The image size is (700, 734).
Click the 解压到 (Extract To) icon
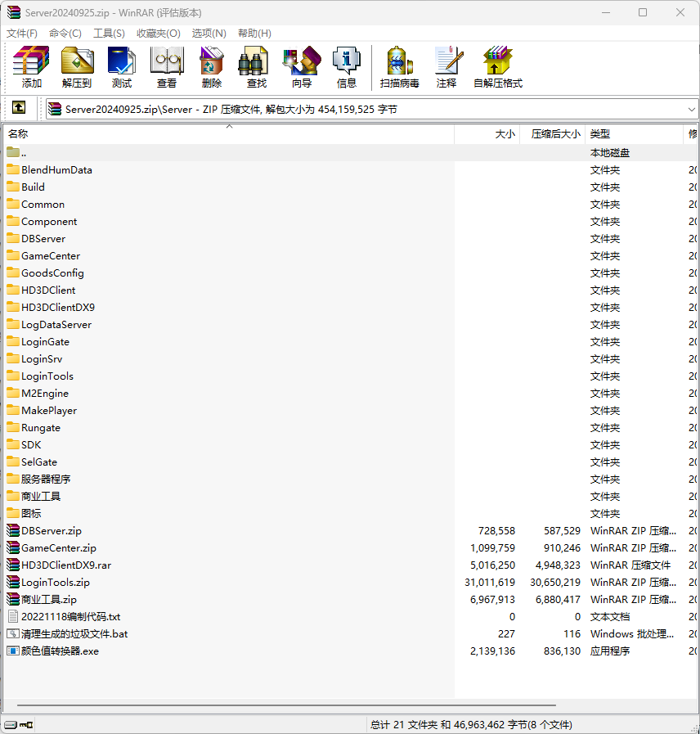tap(77, 67)
